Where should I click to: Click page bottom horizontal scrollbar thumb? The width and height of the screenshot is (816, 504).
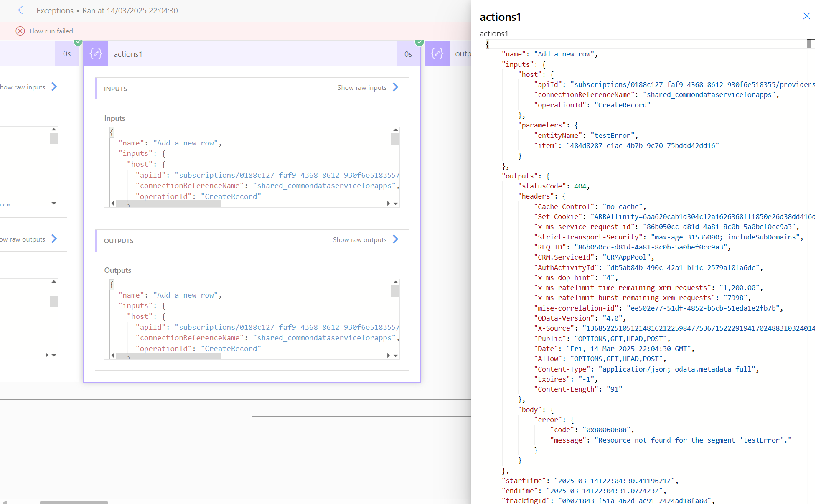(74, 502)
